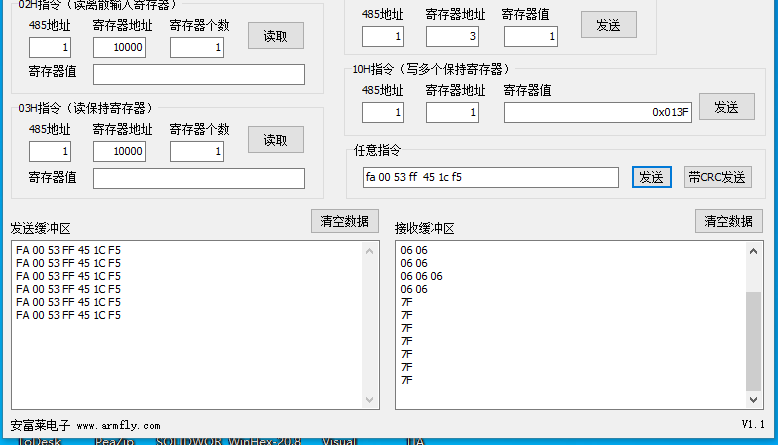Click 带CRC发送 button
The width and height of the screenshot is (778, 445).
[717, 177]
